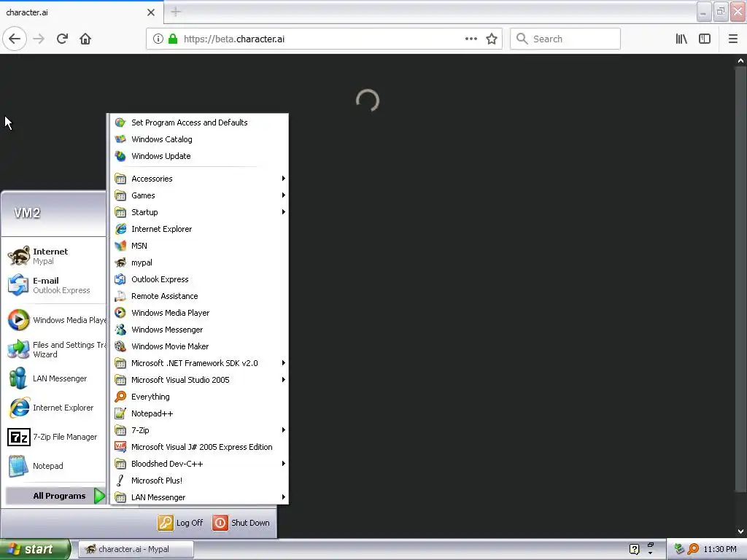Open Notepad++

click(199, 413)
